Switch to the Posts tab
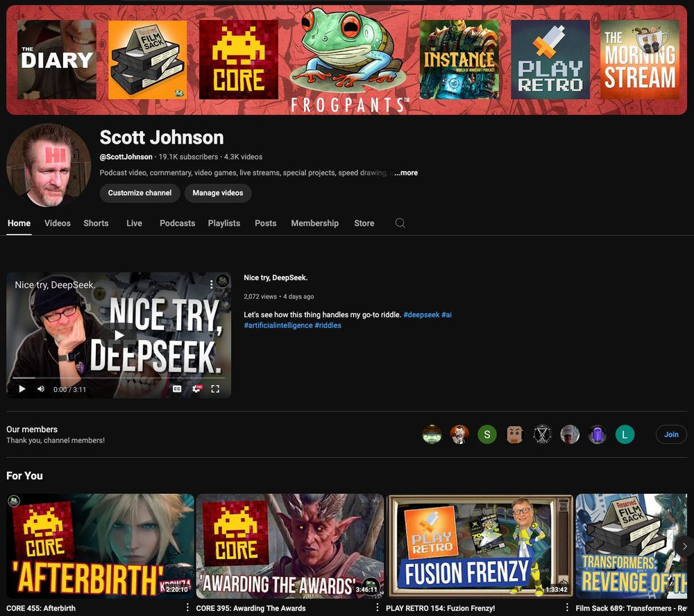The image size is (694, 616). 266,223
